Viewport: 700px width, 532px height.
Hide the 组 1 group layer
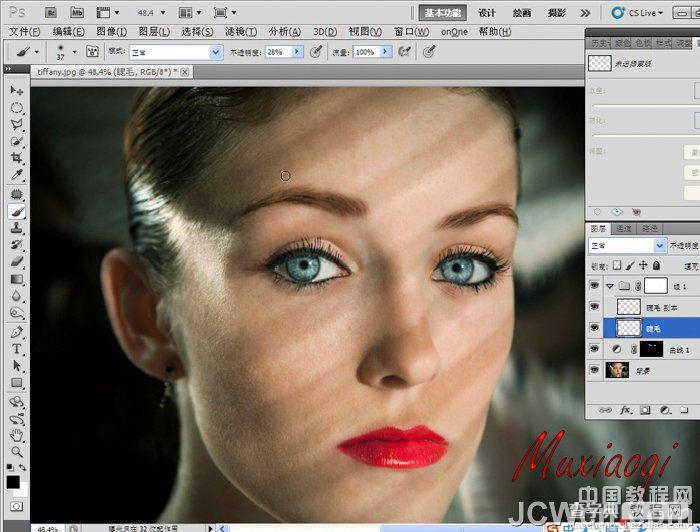point(594,286)
